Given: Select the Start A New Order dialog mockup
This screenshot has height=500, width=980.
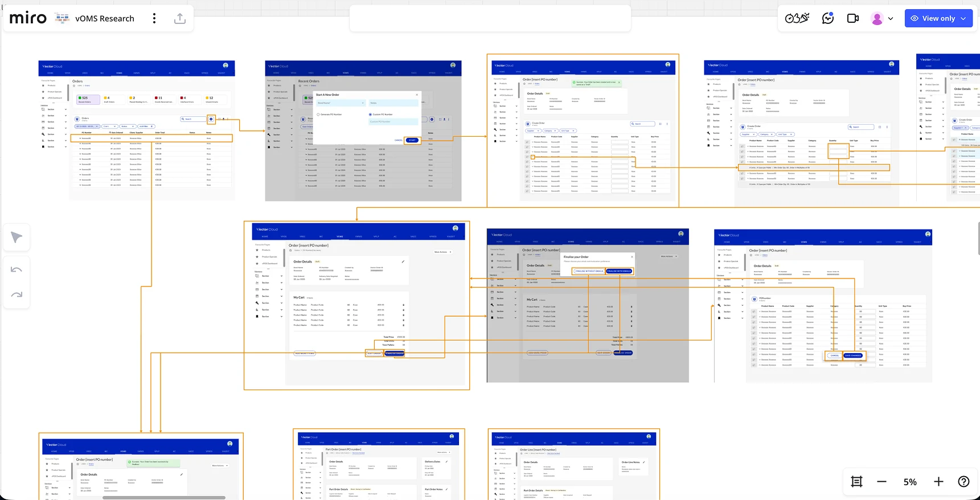Looking at the screenshot, I should tap(367, 118).
